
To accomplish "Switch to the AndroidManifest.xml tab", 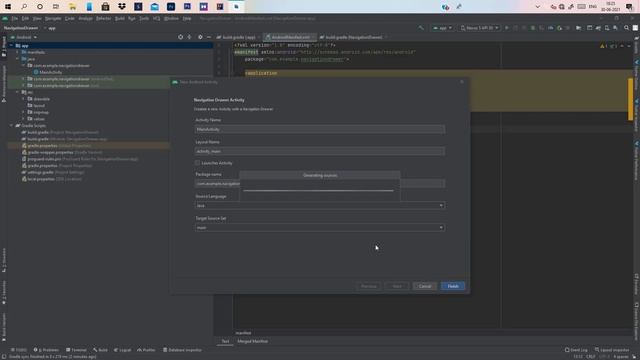I will (x=290, y=37).
